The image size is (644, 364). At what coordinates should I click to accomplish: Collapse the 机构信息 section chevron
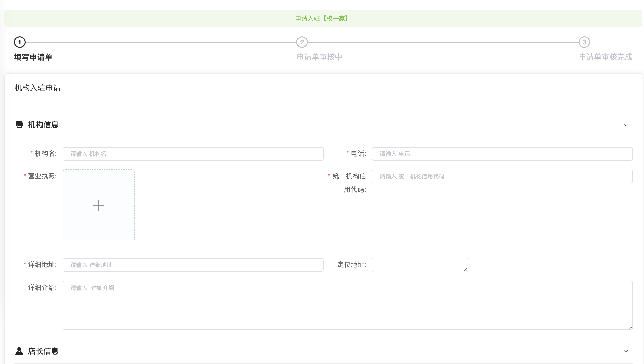tap(625, 125)
